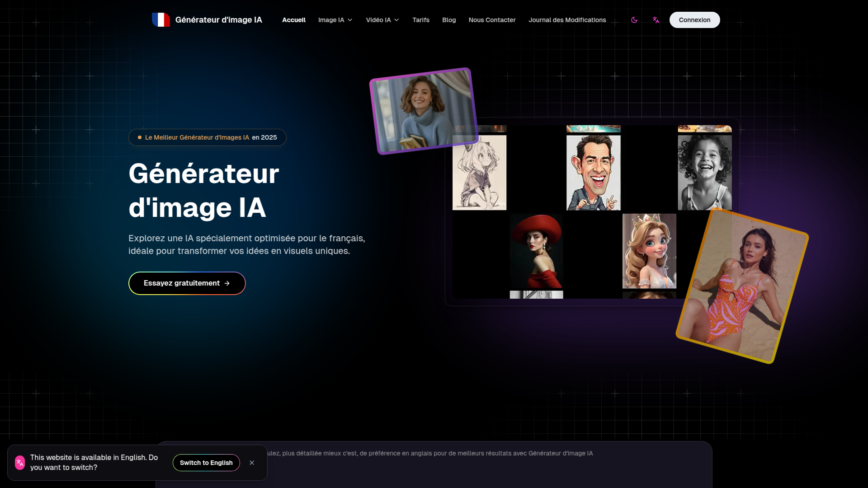868x488 pixels.
Task: Expand the Vidéo IA dropdown menu
Action: [x=382, y=20]
